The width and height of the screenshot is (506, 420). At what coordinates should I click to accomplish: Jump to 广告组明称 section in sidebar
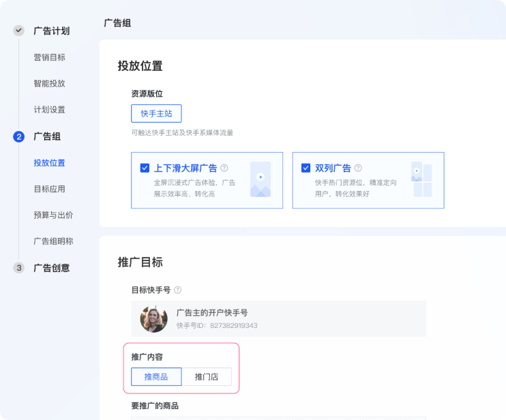click(x=53, y=241)
